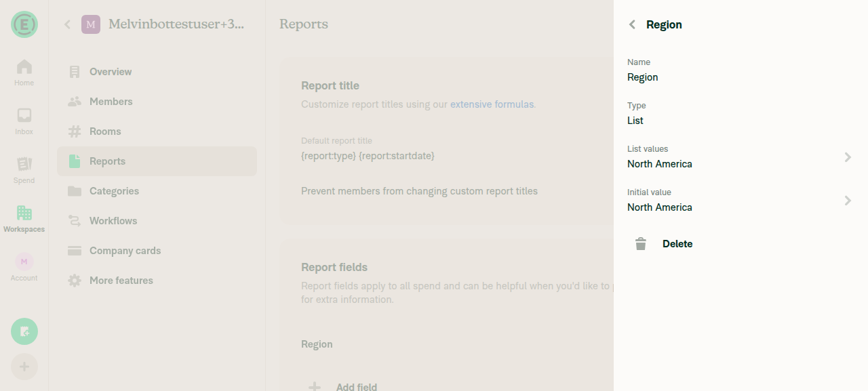Expand the Initial value chevron
This screenshot has width=868, height=391.
click(x=848, y=201)
